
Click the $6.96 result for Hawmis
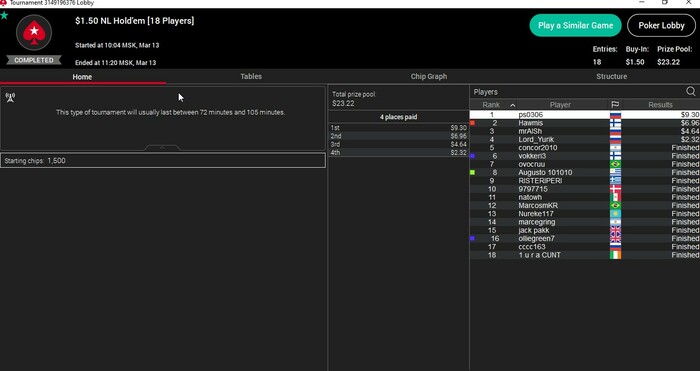[690, 123]
